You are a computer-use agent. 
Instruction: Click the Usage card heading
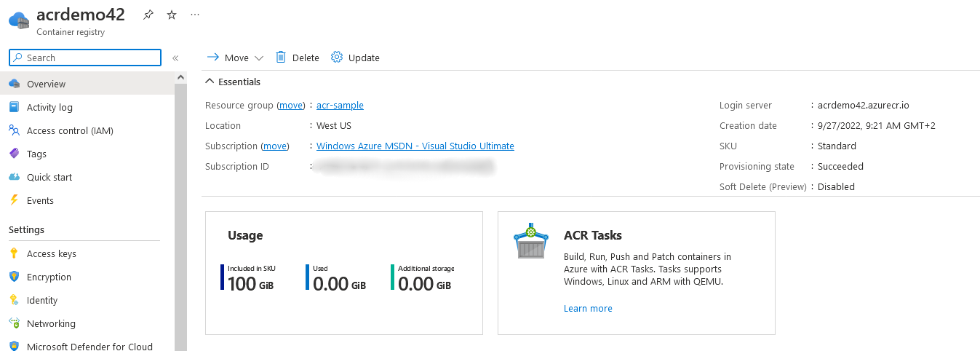(x=245, y=235)
